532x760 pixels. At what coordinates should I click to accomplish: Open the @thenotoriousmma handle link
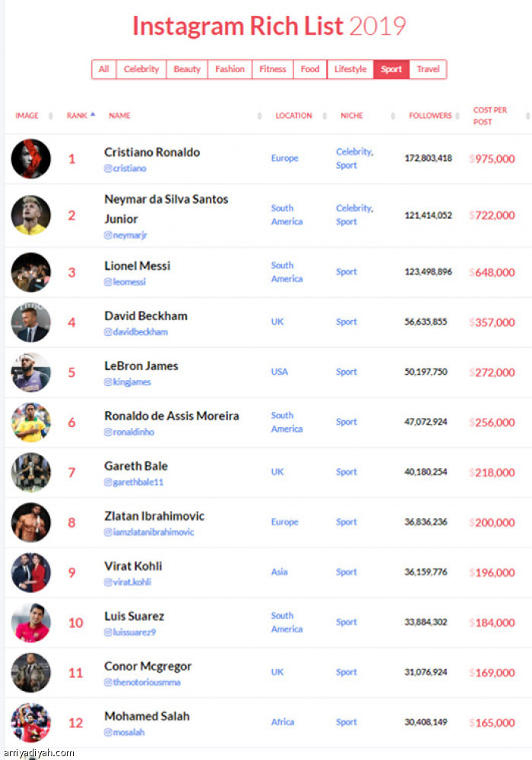142,682
